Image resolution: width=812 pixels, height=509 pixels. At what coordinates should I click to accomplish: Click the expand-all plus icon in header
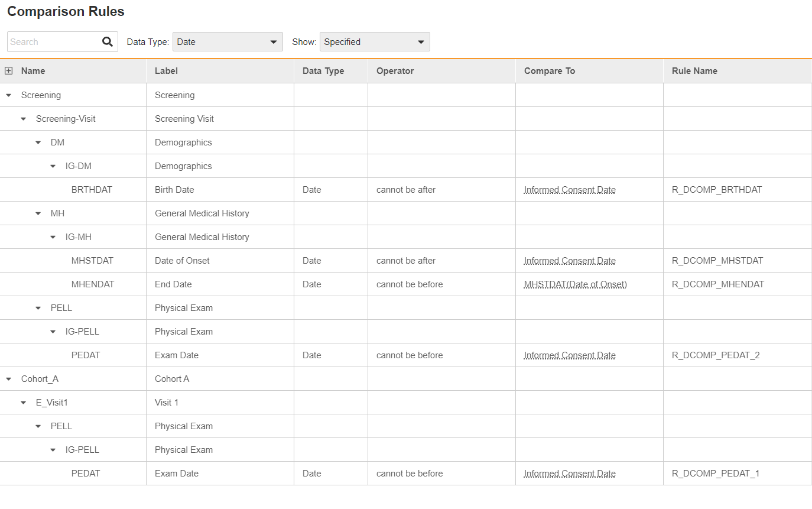pyautogui.click(x=9, y=71)
